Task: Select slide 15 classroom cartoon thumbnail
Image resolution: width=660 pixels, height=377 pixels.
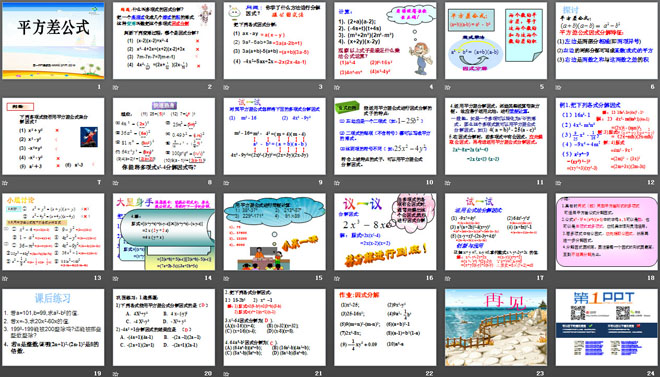Action: tap(274, 231)
